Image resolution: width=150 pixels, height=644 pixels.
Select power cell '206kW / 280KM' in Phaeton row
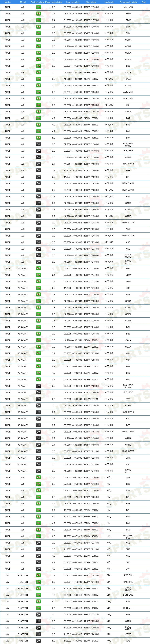(x=91, y=588)
